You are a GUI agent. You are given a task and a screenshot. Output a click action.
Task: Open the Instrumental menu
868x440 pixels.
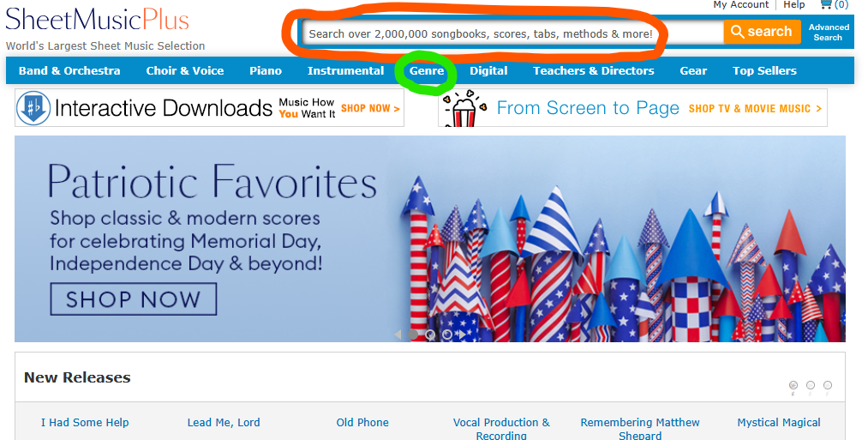click(x=346, y=71)
